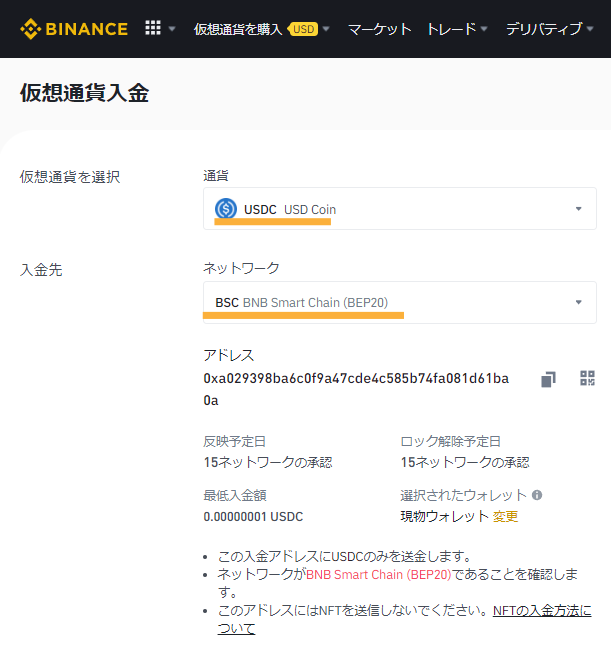Open the デリバティブ menu
Image resolution: width=611 pixels, height=664 pixels.
click(x=544, y=29)
